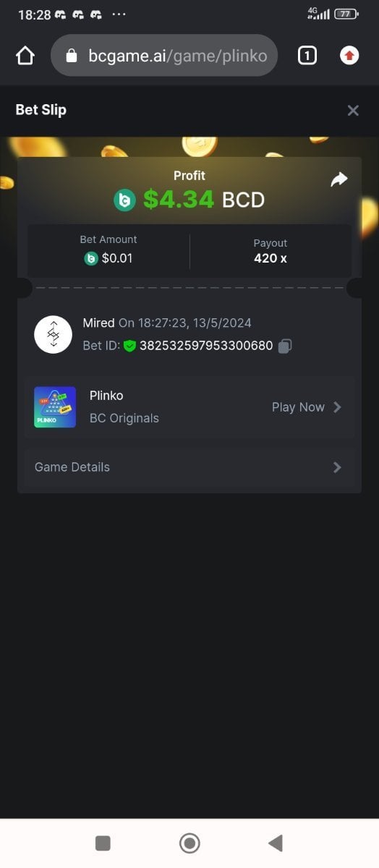
Task: Tap the Android home circle button
Action: point(189,843)
